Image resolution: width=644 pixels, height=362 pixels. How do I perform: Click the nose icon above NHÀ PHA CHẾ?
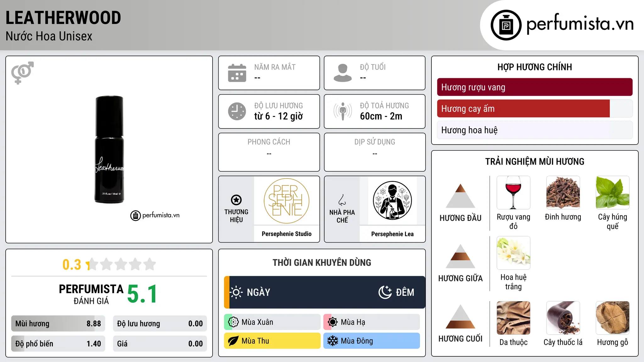[342, 200]
